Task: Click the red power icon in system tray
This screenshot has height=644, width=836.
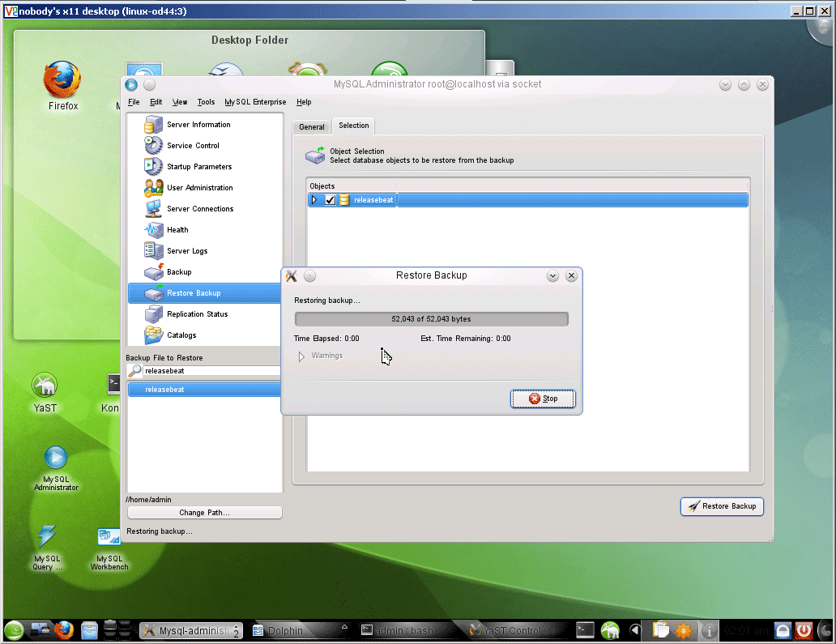Action: 804,631
